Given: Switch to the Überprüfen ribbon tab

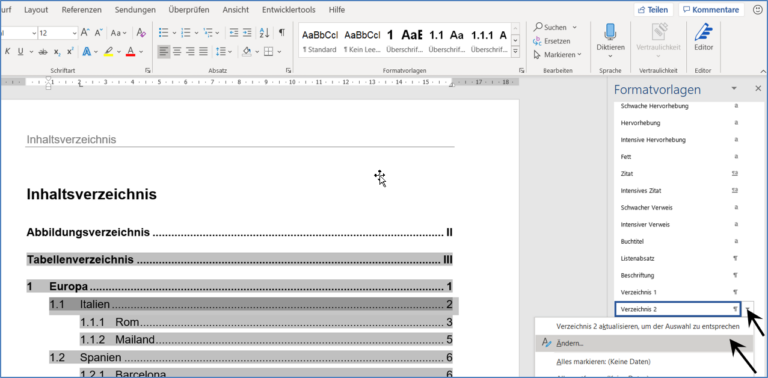Looking at the screenshot, I should click(189, 10).
